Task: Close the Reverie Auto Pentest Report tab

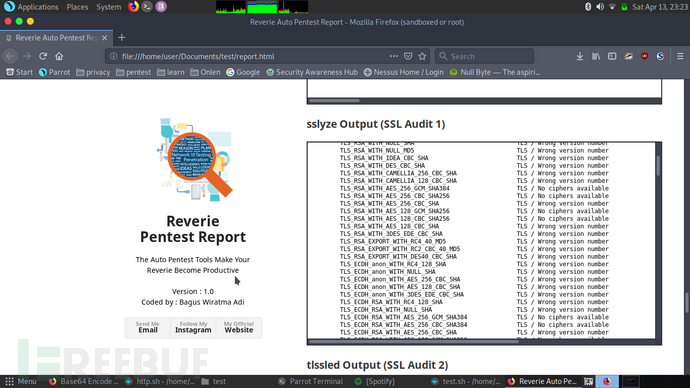Action: [105, 38]
